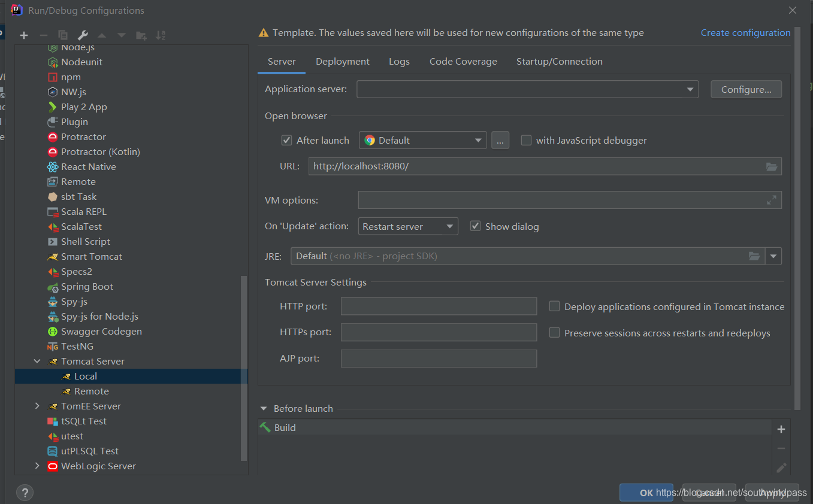Click the Create configuration link
813x504 pixels.
(x=746, y=32)
